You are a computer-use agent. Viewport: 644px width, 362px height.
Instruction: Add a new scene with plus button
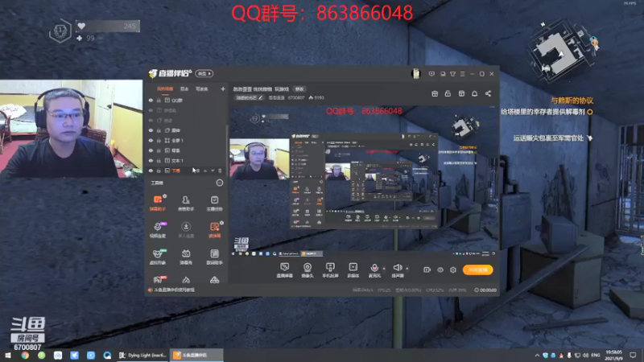223,88
